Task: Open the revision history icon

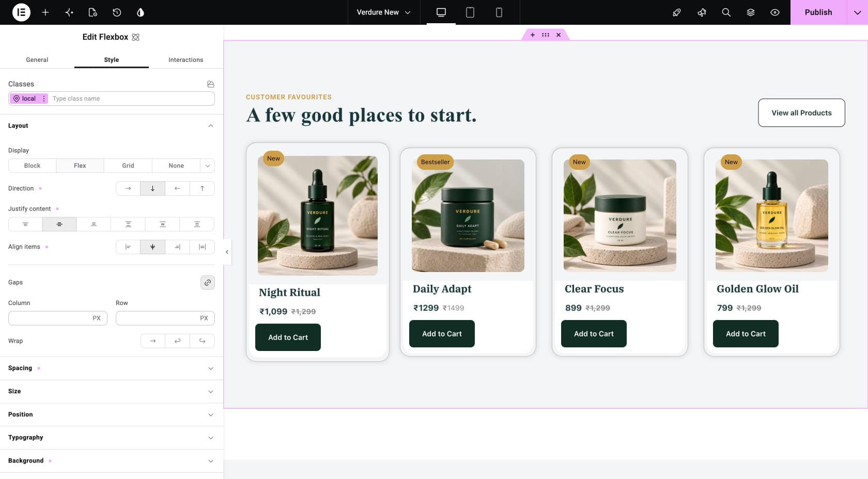Action: coord(117,12)
